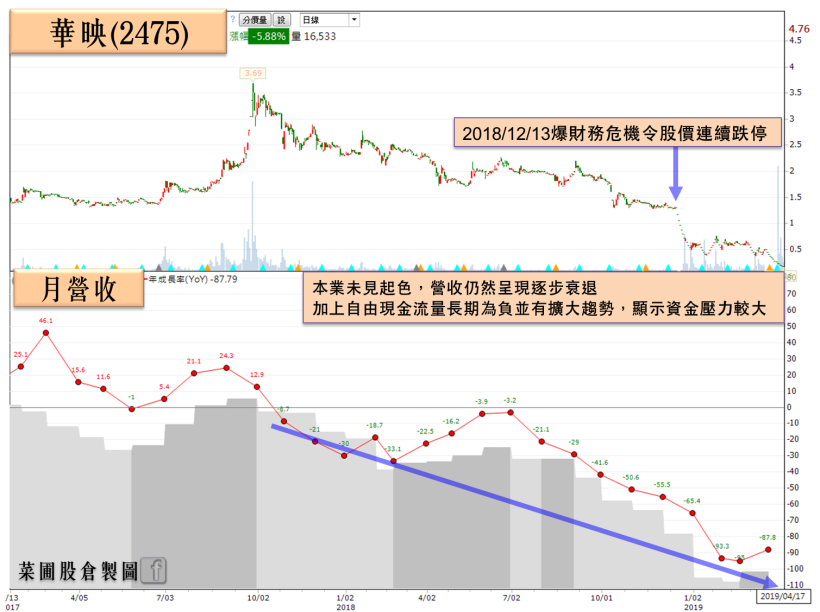The height and width of the screenshot is (612, 820).
Task: Click the 46.1 revenue peak data point
Action: (x=45, y=332)
